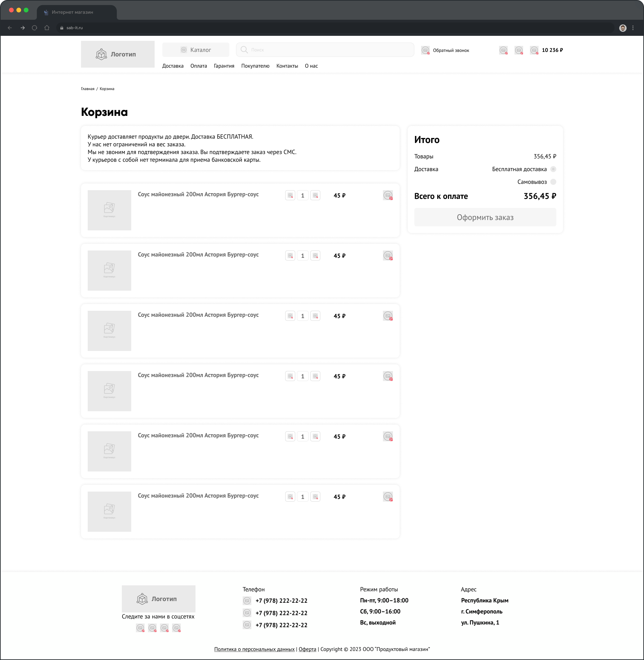Click the icon beside the first footer phone number
This screenshot has height=660, width=644.
tap(247, 601)
